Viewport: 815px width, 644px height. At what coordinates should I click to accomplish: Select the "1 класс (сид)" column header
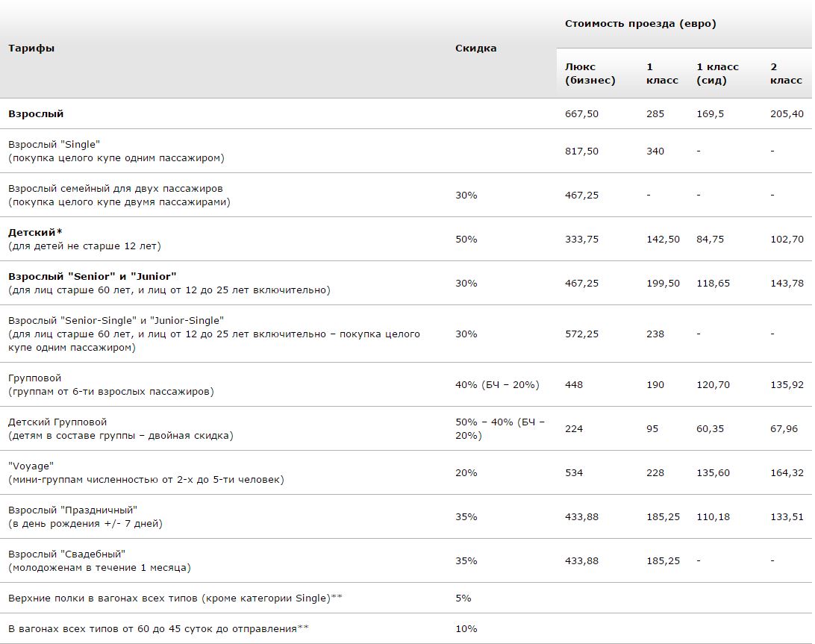(717, 73)
